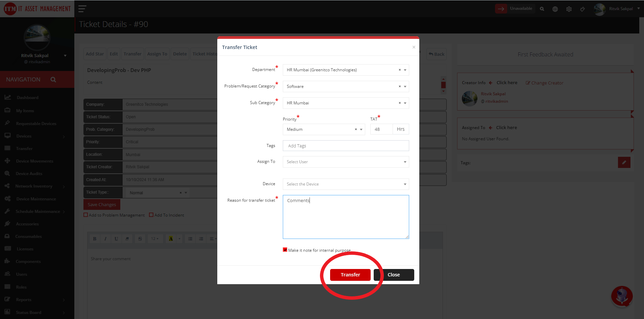Open Device Audits in sidebar

click(x=29, y=174)
